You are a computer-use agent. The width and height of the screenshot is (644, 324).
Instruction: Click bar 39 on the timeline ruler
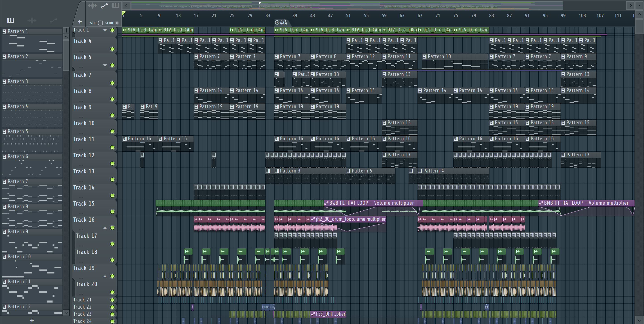coord(294,15)
